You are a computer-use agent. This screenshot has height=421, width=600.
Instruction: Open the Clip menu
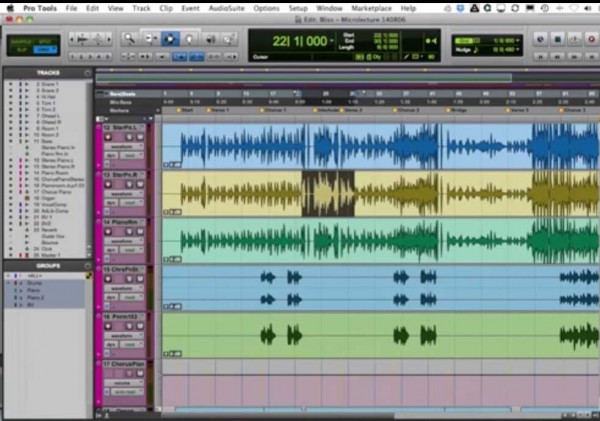(x=166, y=8)
